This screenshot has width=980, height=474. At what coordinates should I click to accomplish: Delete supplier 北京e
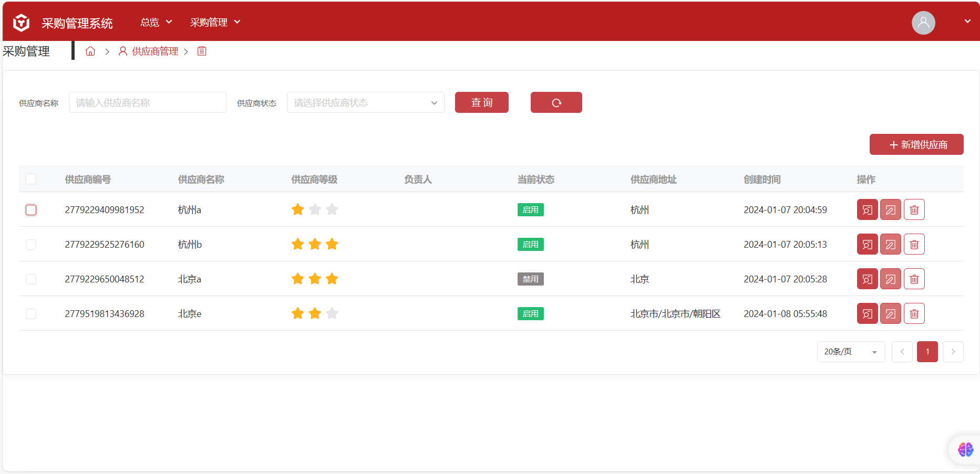tap(914, 313)
